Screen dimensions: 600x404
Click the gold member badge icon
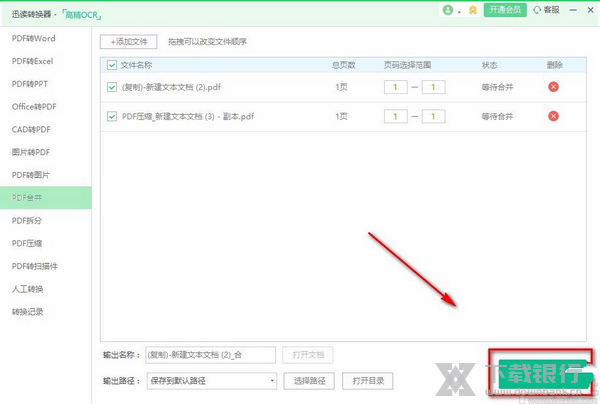pos(473,10)
